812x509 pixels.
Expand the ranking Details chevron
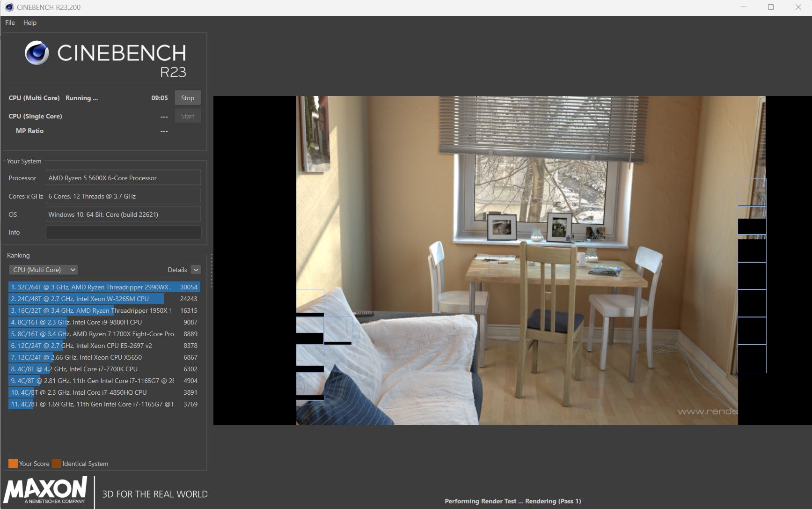pos(196,270)
